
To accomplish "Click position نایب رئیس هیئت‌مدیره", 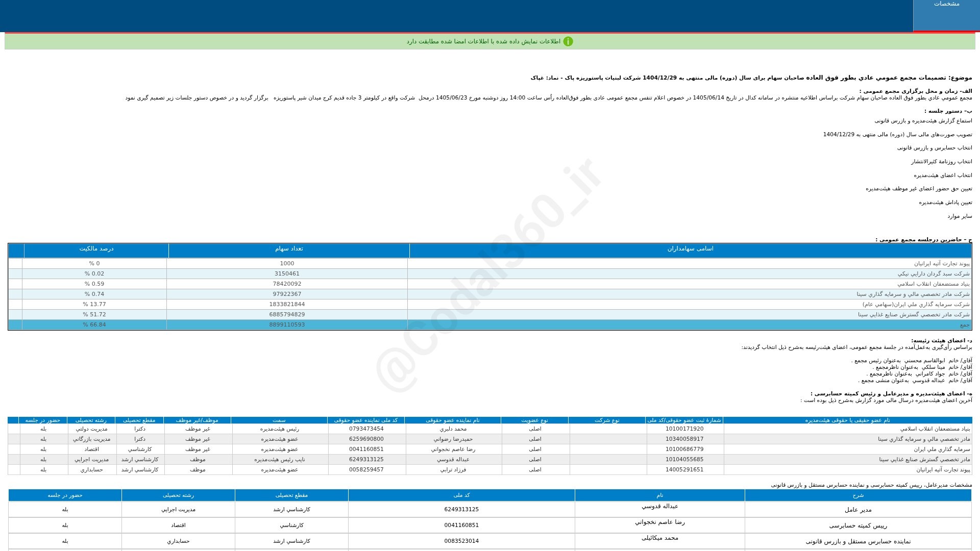I will point(280,460).
